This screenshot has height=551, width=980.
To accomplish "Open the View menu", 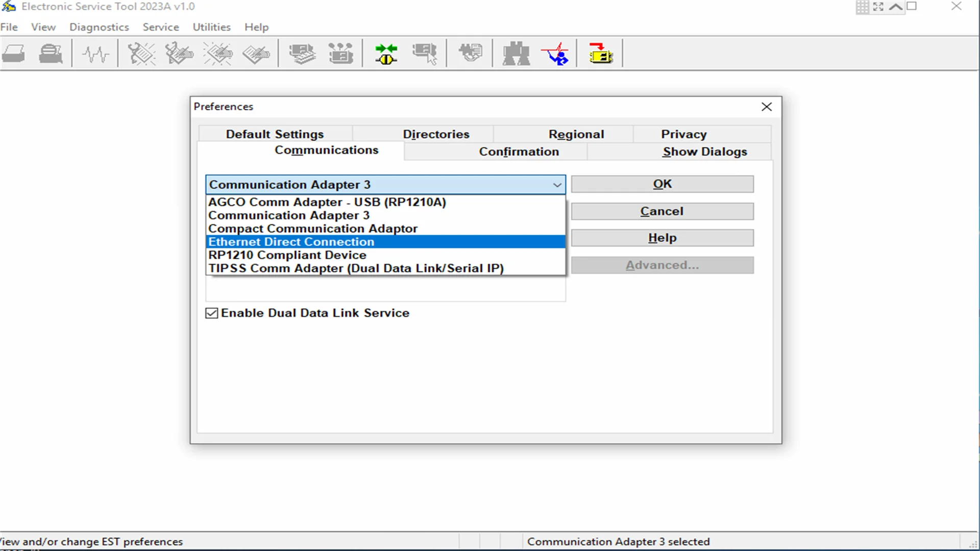I will click(43, 27).
